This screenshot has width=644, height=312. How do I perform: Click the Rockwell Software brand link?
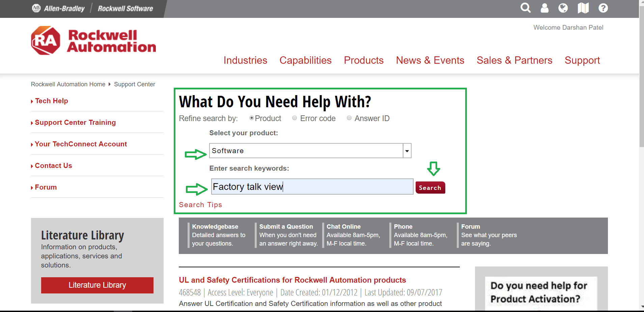tap(125, 8)
